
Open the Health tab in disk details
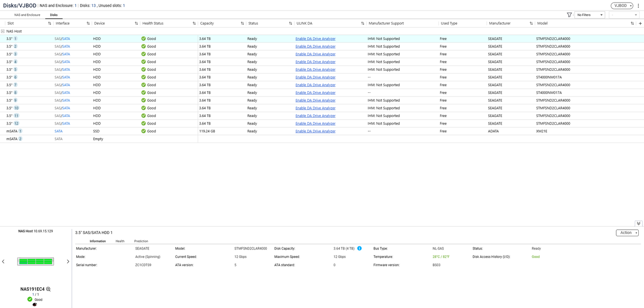point(120,241)
